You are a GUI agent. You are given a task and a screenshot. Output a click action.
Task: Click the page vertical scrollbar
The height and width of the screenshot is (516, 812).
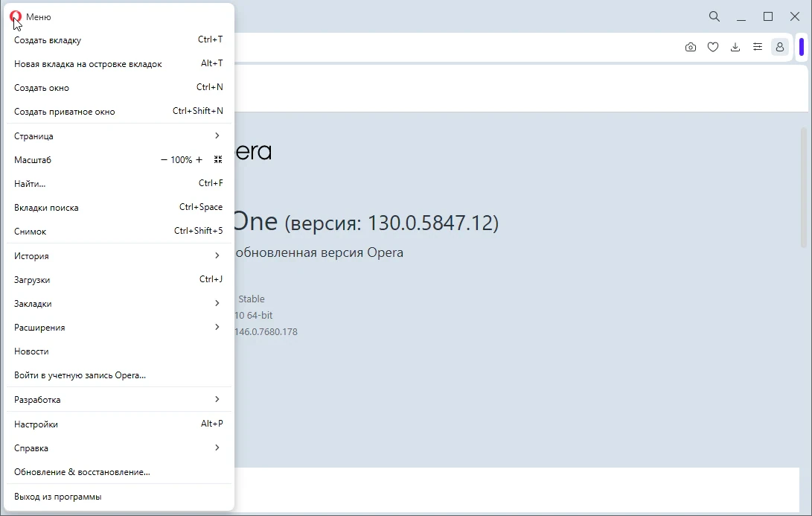point(803,187)
